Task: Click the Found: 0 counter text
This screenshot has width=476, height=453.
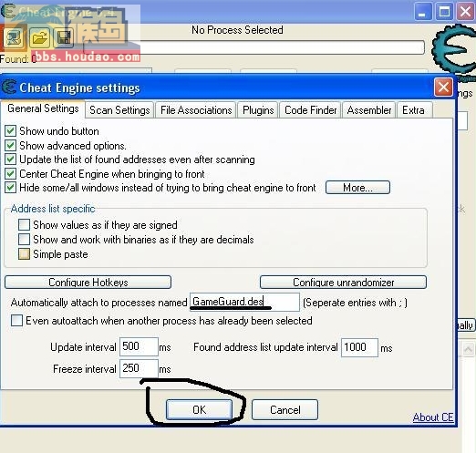Action: coord(18,58)
